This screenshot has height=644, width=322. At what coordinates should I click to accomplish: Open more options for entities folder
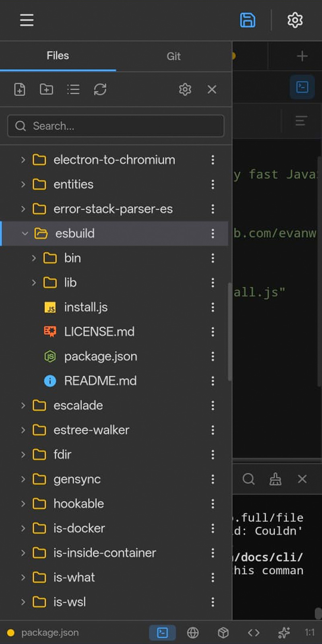point(213,184)
